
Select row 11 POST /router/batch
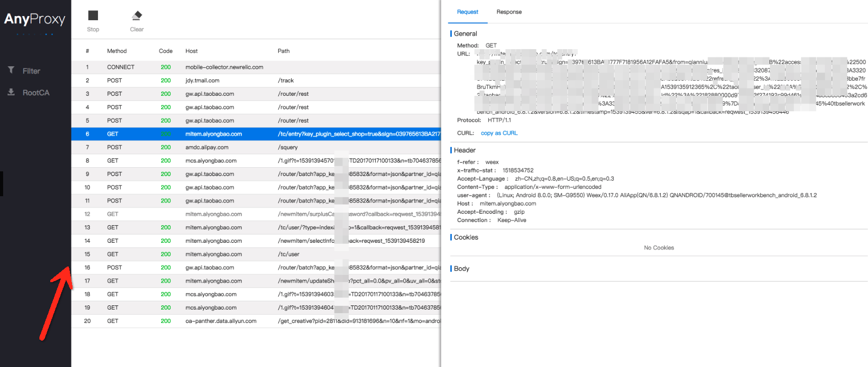(x=256, y=201)
